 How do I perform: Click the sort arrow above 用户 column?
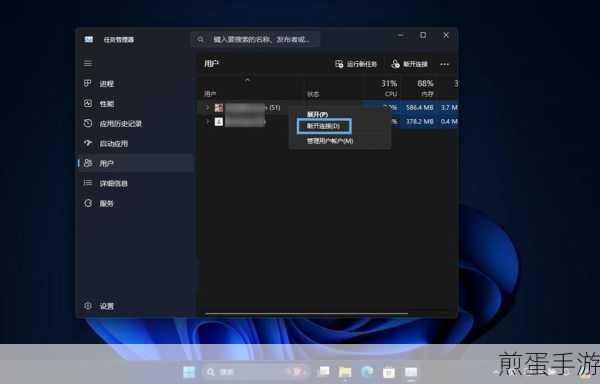(x=248, y=80)
